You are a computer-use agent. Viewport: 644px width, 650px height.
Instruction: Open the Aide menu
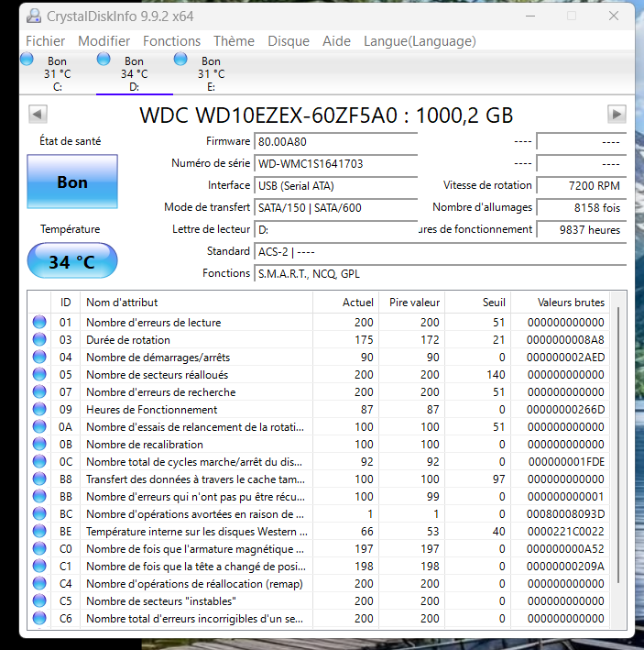337,41
